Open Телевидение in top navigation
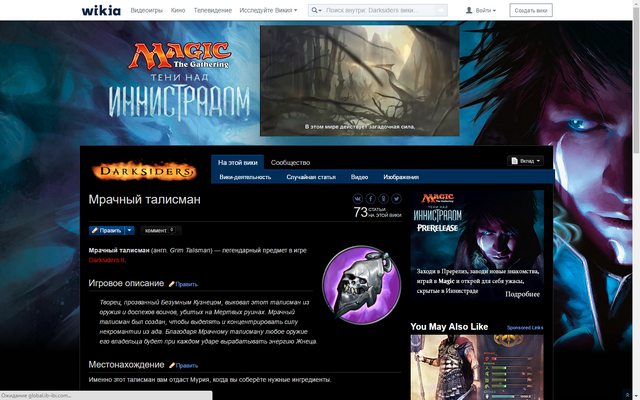This screenshot has height=400, width=640. 213,10
